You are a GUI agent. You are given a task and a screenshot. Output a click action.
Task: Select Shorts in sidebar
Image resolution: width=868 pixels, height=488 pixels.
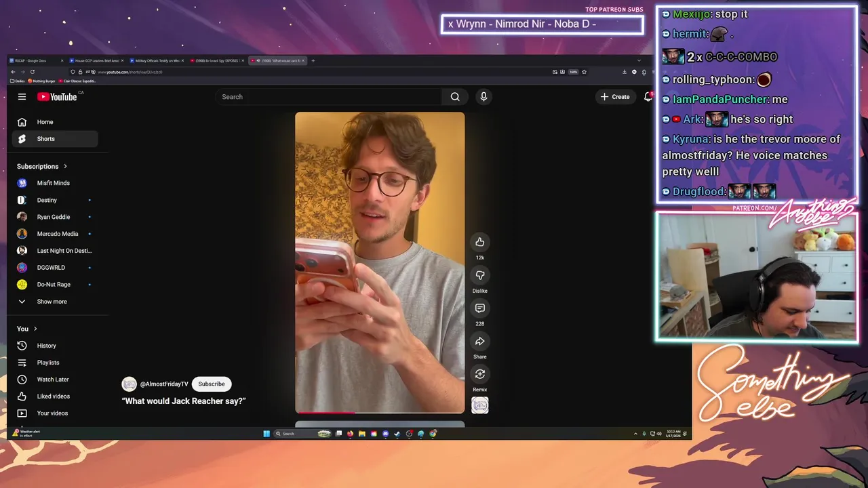point(55,139)
